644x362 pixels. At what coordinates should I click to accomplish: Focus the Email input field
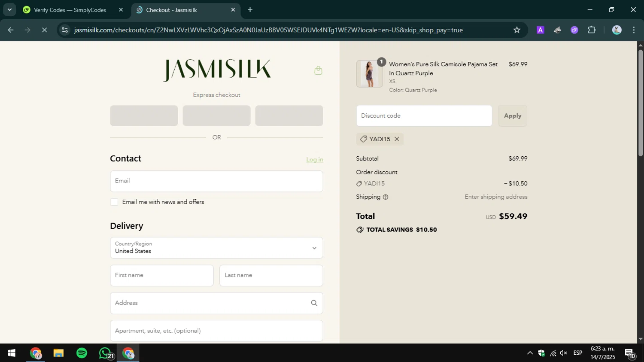(x=216, y=181)
